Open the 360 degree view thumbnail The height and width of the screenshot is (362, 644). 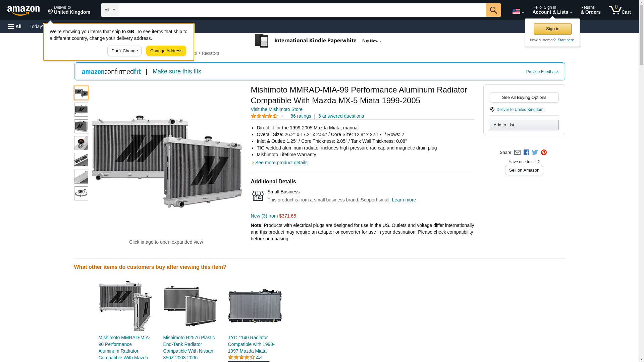[x=81, y=193]
